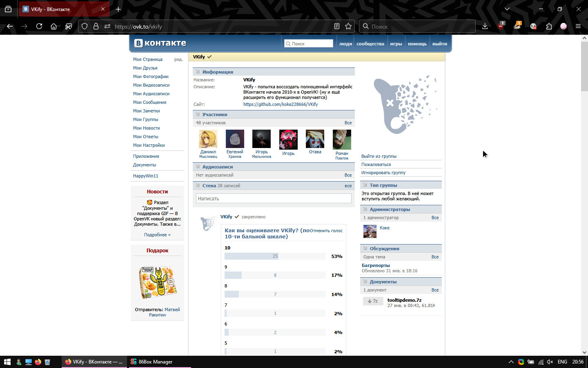Switch input language via ENG indicator

[562, 362]
